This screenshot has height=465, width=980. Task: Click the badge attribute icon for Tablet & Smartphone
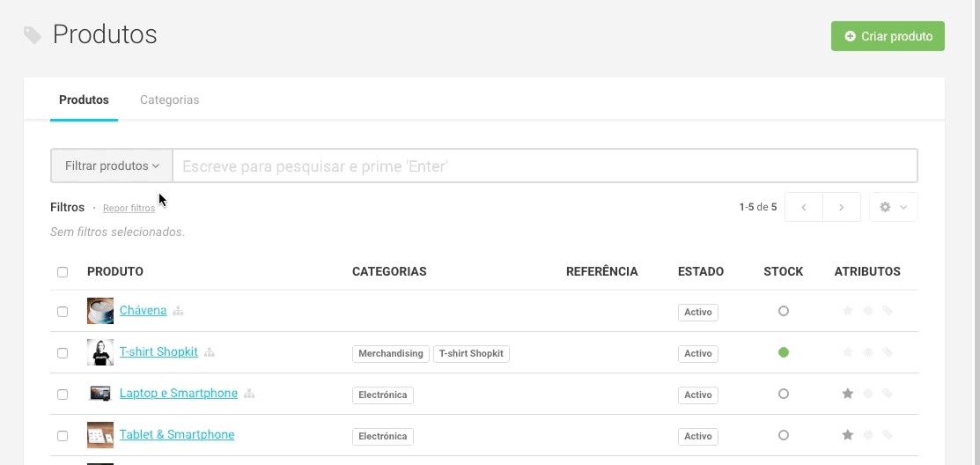[868, 435]
